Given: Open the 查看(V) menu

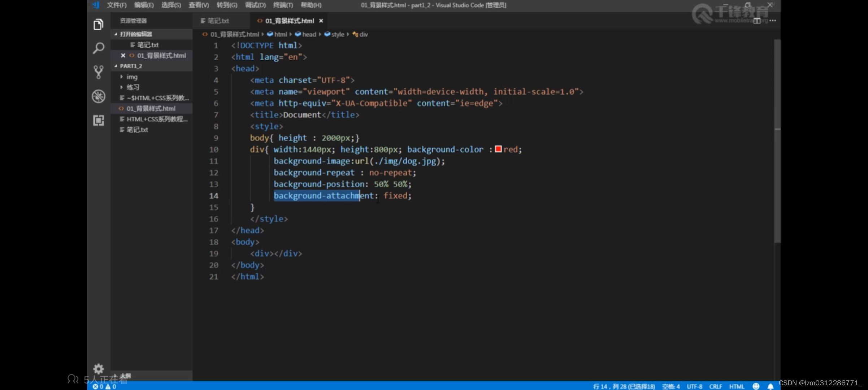Looking at the screenshot, I should coord(199,5).
